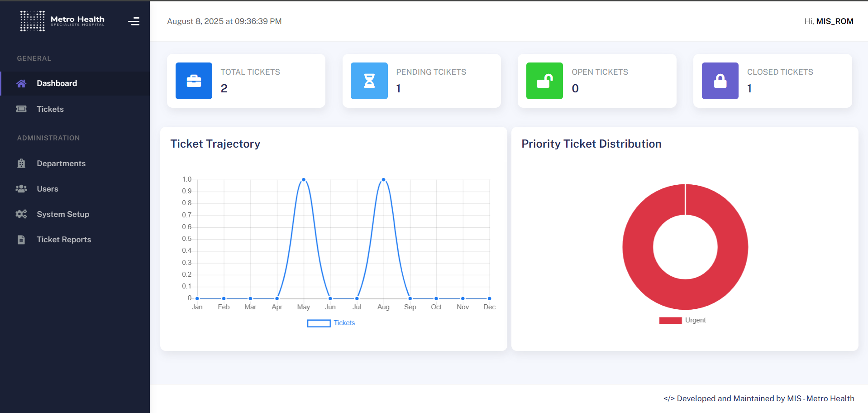This screenshot has width=868, height=413.
Task: Click the Users group icon in sidebar
Action: 21,189
